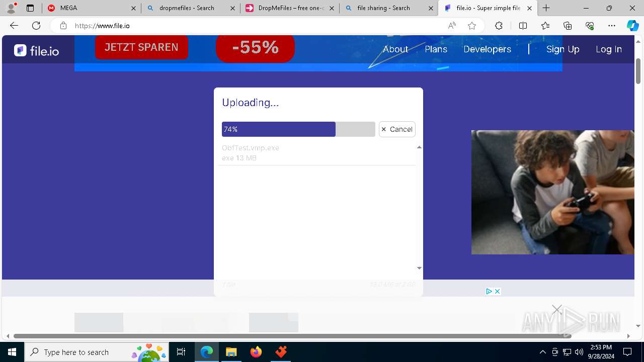Open File Explorer from taskbar
This screenshot has width=644, height=362.
coord(231,352)
